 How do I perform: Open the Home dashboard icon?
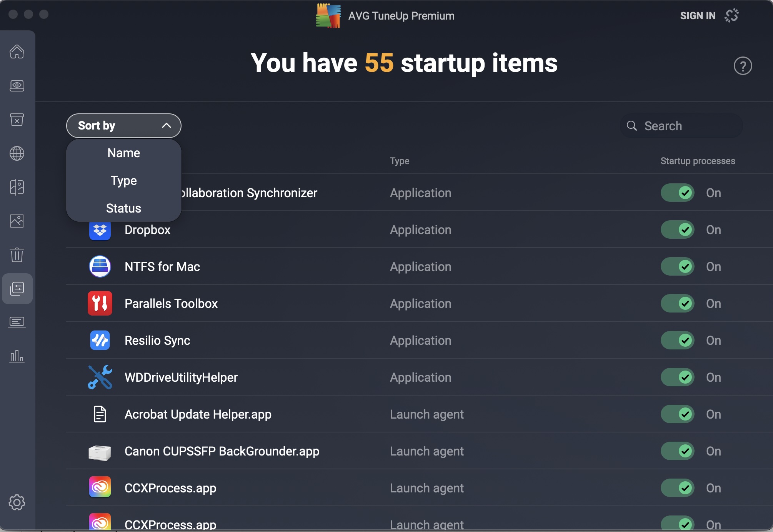tap(17, 52)
